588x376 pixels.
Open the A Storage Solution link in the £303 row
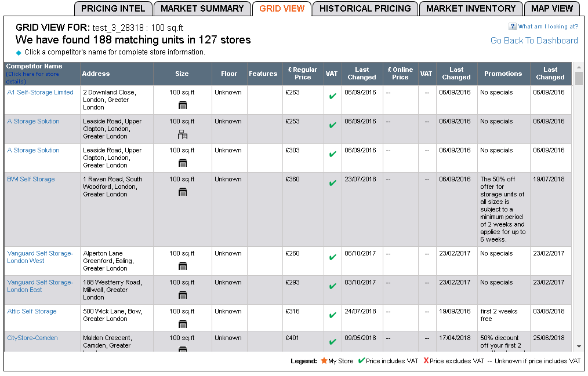(x=34, y=150)
